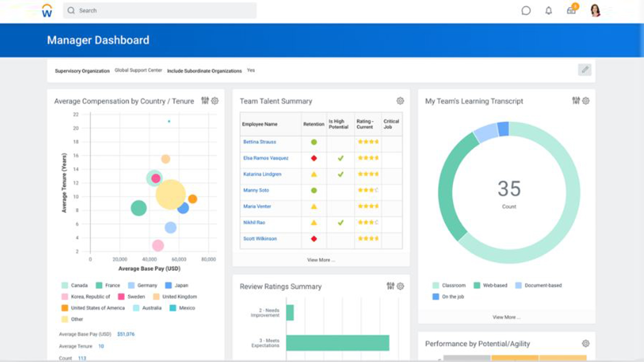Open Bettina Strauss employee link
644x362 pixels.
[x=260, y=142]
